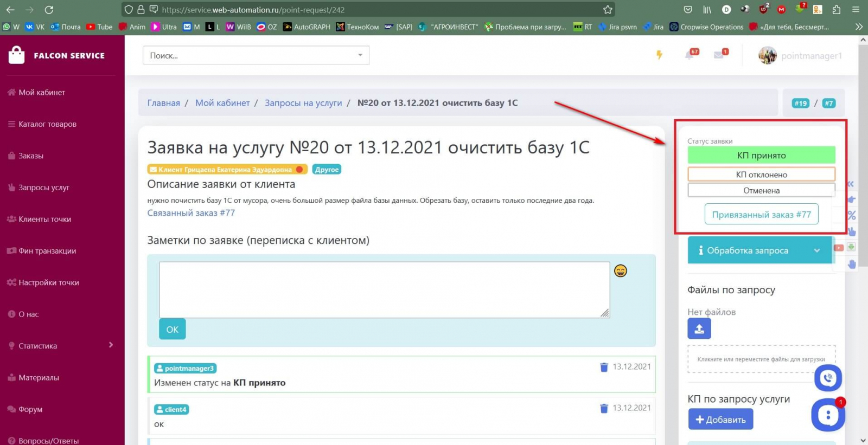Open the Pocket save icon

pos(688,10)
